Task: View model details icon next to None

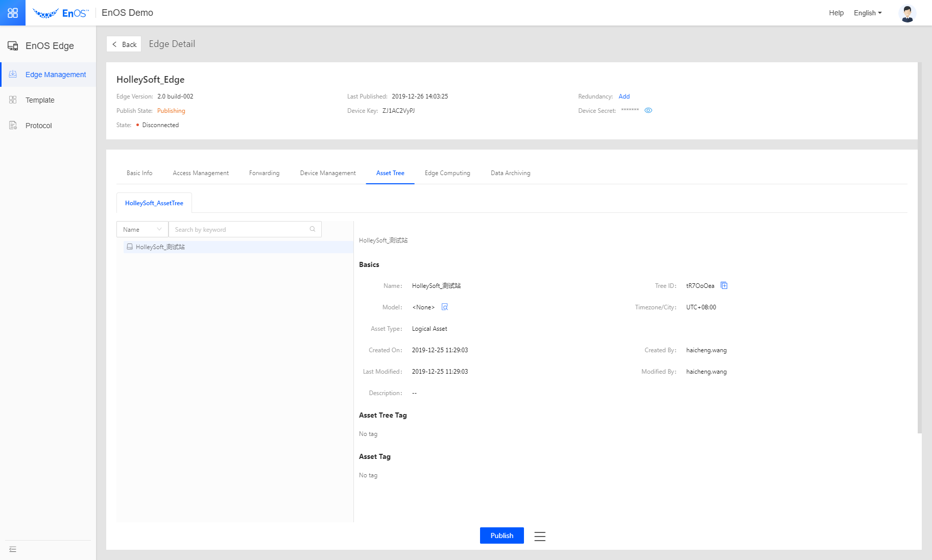Action: (445, 307)
